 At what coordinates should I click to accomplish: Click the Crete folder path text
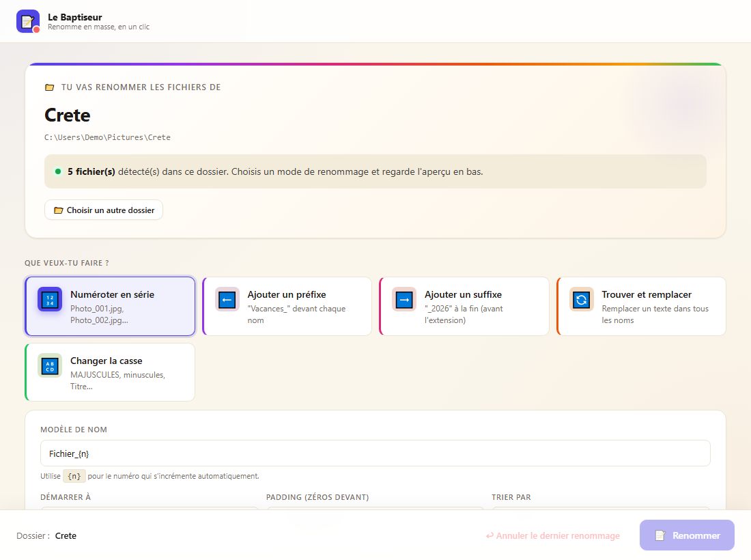(107, 137)
